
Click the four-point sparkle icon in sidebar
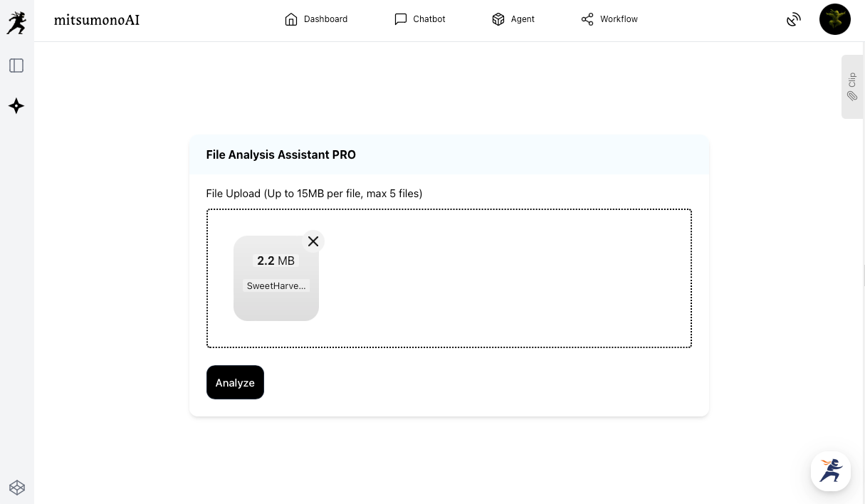pos(16,106)
